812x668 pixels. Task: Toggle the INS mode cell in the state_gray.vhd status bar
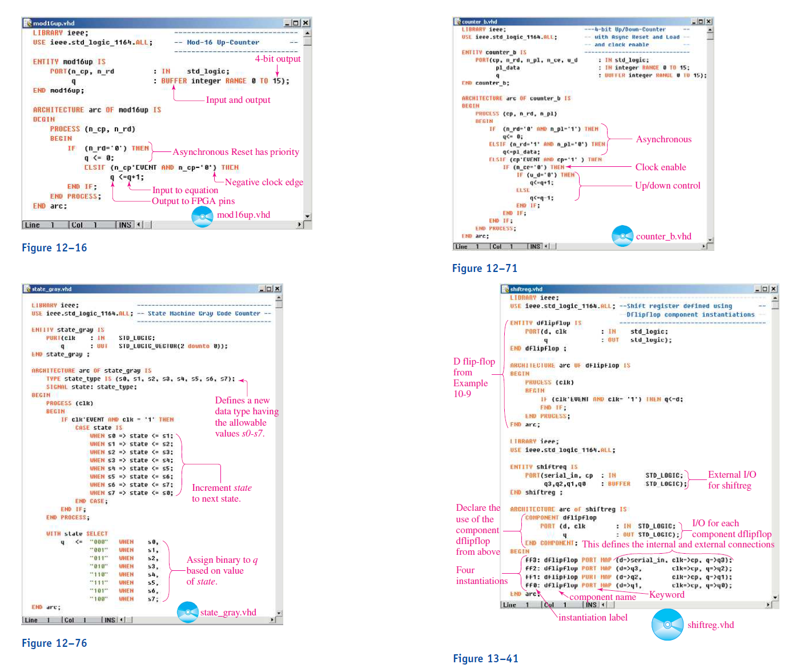[x=110, y=619]
